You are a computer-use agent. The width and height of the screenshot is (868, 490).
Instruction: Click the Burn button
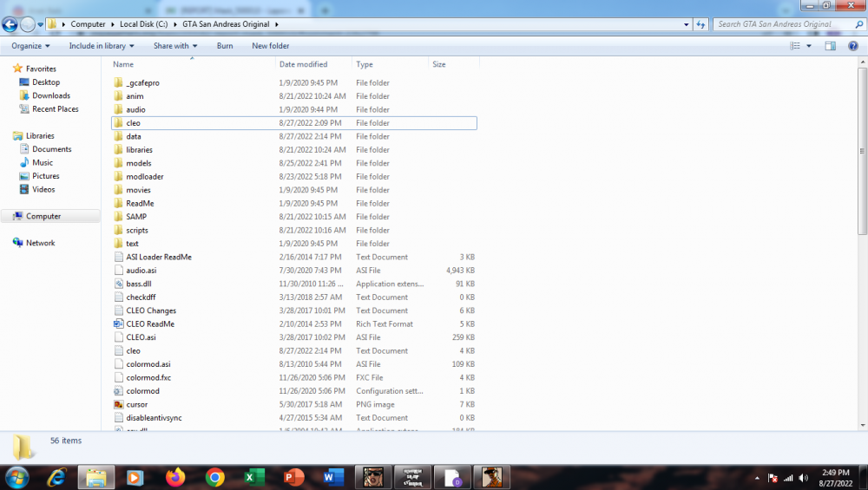coord(225,46)
